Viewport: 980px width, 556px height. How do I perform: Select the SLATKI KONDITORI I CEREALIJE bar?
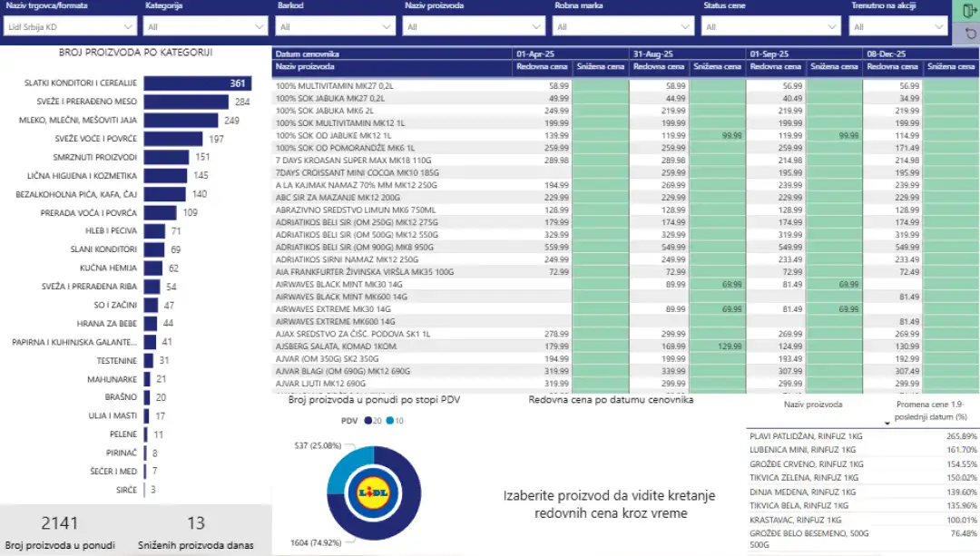tap(197, 83)
